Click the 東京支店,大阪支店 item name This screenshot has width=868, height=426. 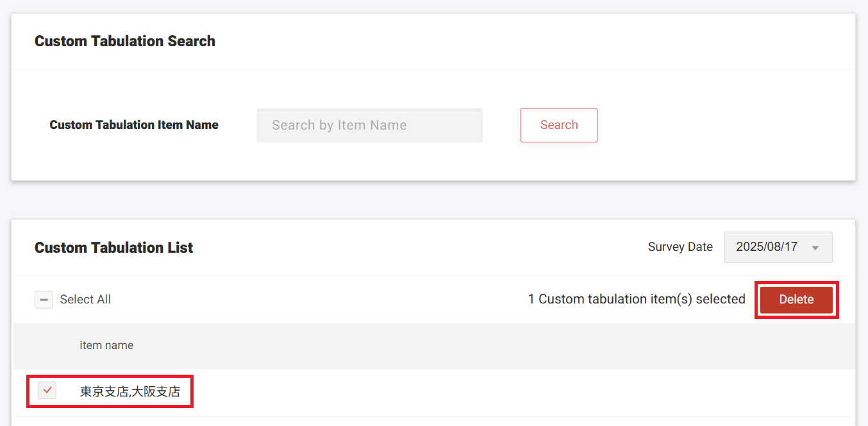[x=130, y=391]
